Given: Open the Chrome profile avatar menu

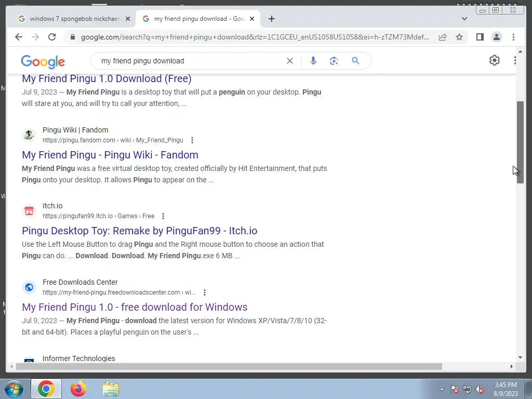Looking at the screenshot, I should pos(497,37).
